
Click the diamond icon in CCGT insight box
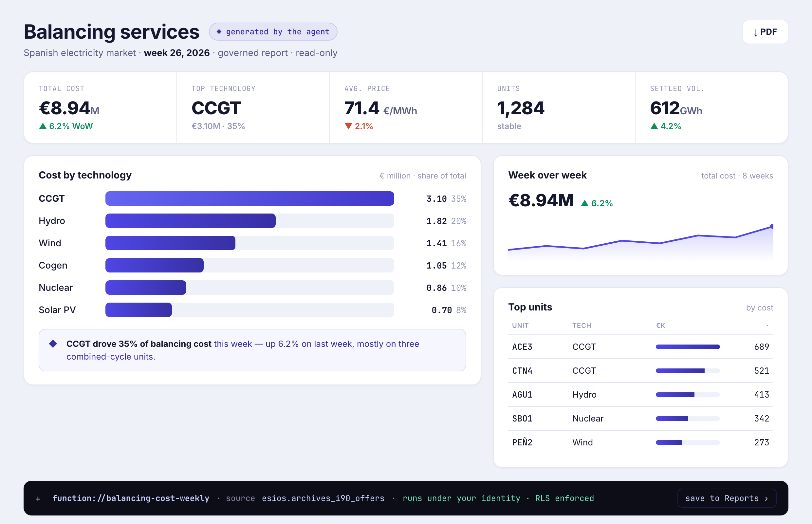coord(53,344)
